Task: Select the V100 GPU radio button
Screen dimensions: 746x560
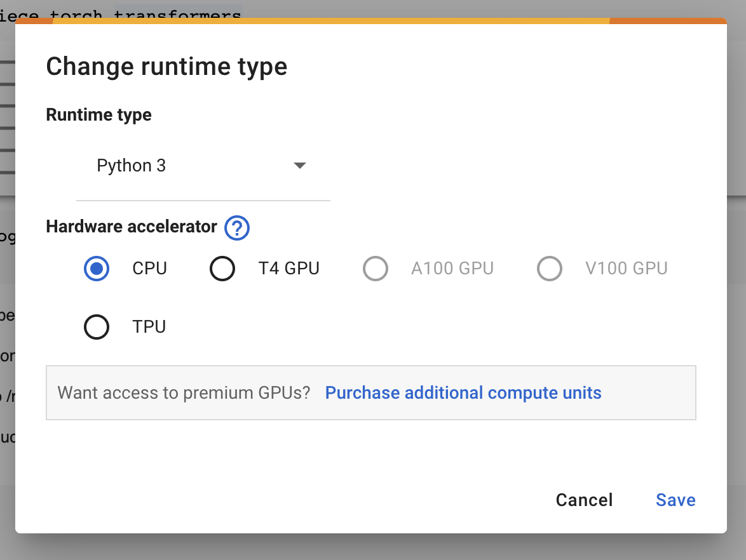Action: (x=550, y=269)
